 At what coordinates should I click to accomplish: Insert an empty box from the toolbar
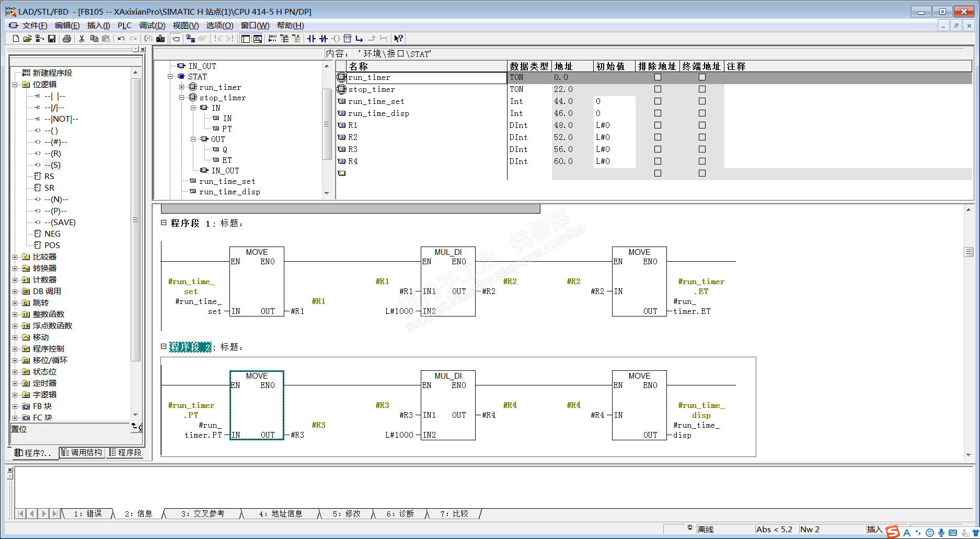click(348, 39)
